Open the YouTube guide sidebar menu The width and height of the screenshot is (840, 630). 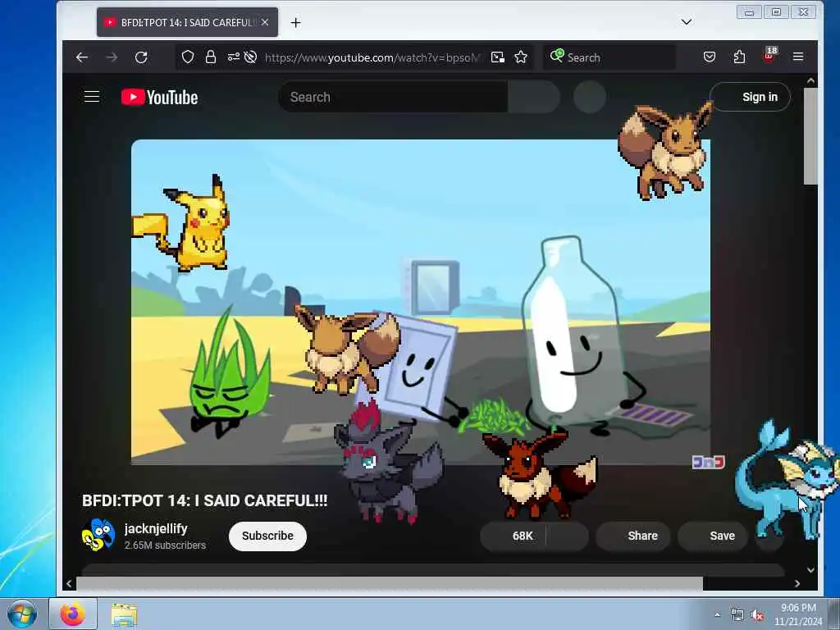92,97
